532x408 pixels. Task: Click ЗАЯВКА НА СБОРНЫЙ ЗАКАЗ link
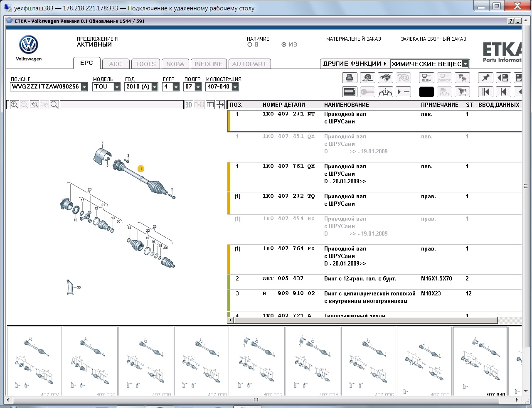pyautogui.click(x=433, y=39)
